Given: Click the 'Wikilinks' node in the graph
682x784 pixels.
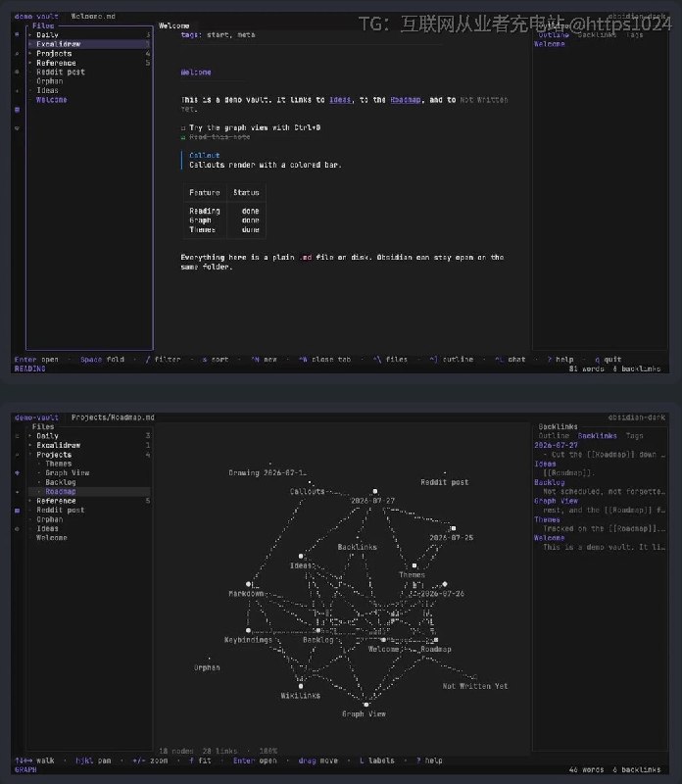Looking at the screenshot, I should click(301, 686).
